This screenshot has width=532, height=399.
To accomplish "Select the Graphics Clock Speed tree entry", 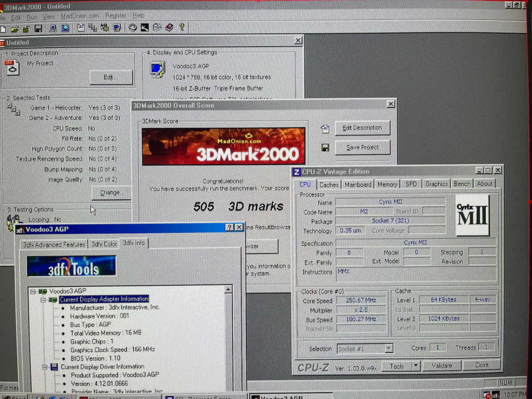I will 112,349.
